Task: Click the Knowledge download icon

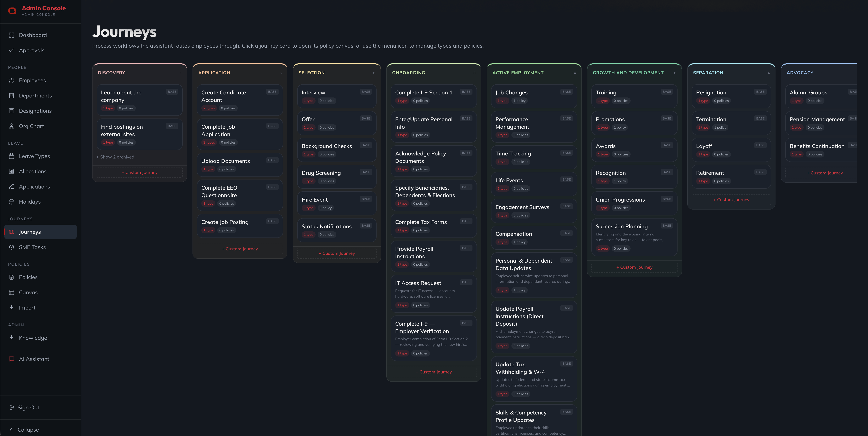Action: pos(12,338)
